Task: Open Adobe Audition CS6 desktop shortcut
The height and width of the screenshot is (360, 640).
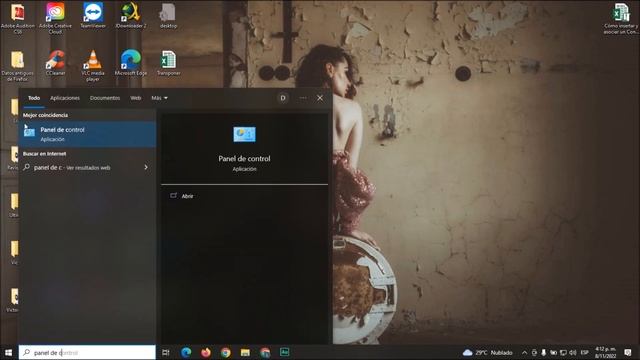Action: (x=18, y=18)
